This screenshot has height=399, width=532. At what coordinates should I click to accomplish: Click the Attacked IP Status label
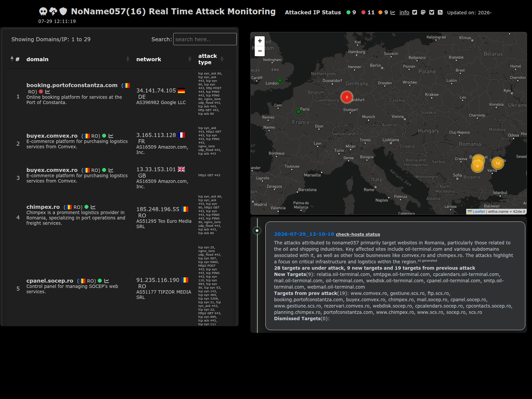[x=313, y=13]
